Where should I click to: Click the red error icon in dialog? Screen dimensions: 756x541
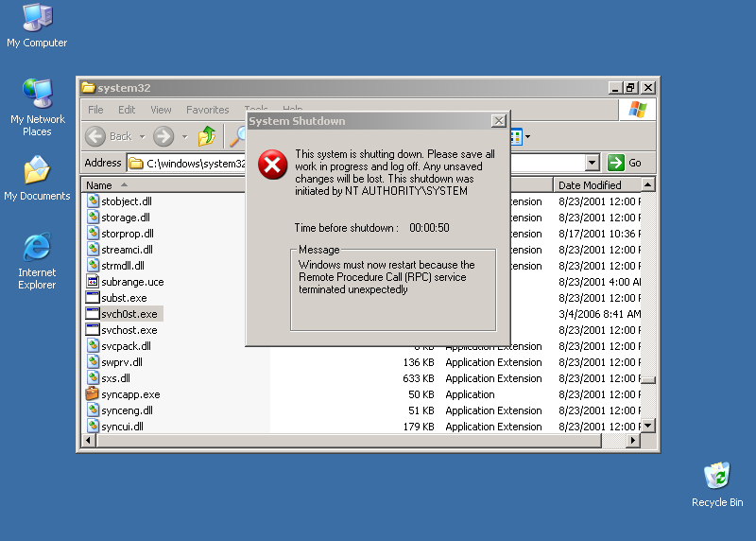click(272, 164)
